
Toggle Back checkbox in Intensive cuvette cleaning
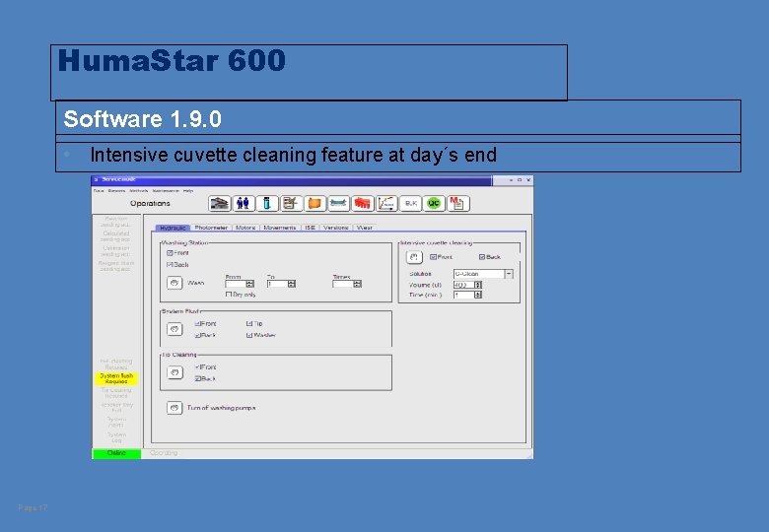pos(482,257)
